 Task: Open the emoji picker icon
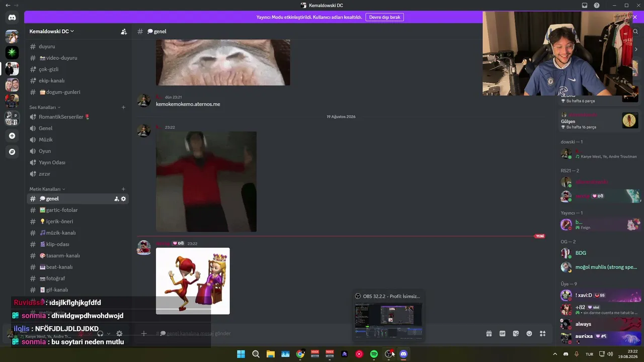coord(529,333)
